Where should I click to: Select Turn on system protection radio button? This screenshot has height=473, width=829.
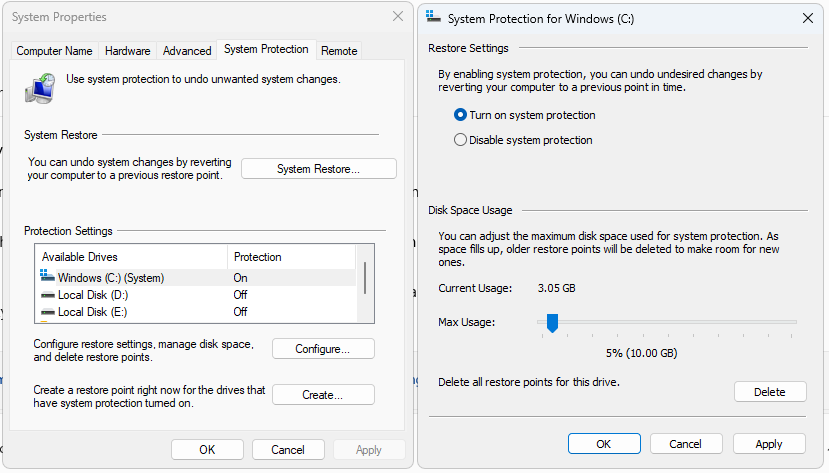point(460,115)
